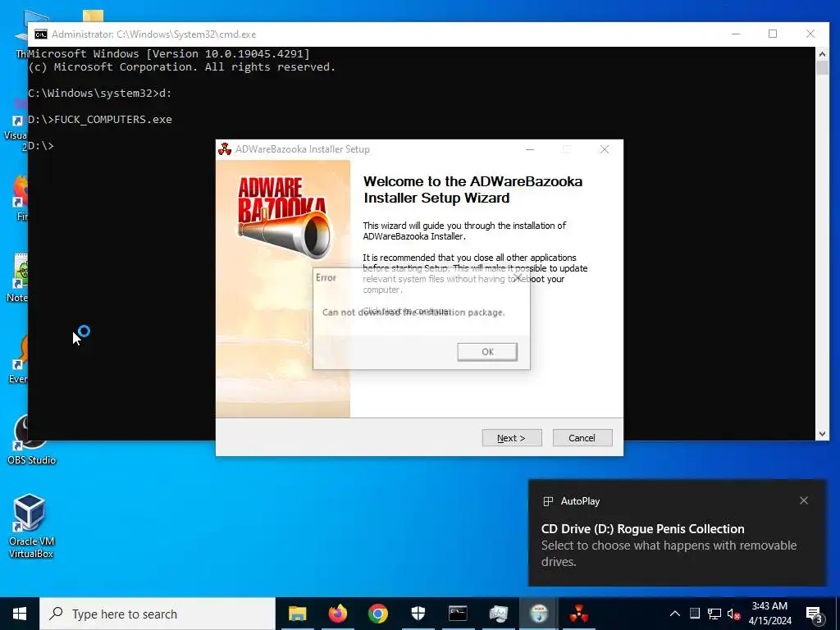Image resolution: width=840 pixels, height=630 pixels.
Task: Open the clock showing 3:43 AM
Action: pyautogui.click(x=769, y=614)
